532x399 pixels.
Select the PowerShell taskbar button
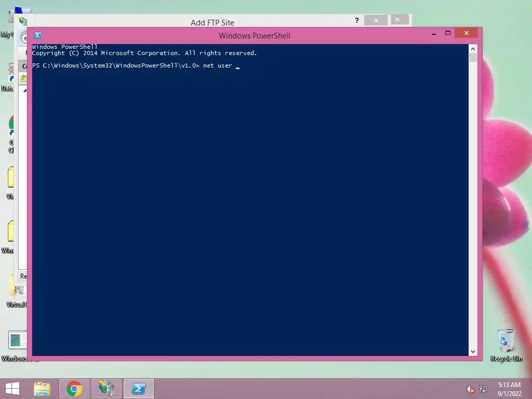(x=138, y=389)
